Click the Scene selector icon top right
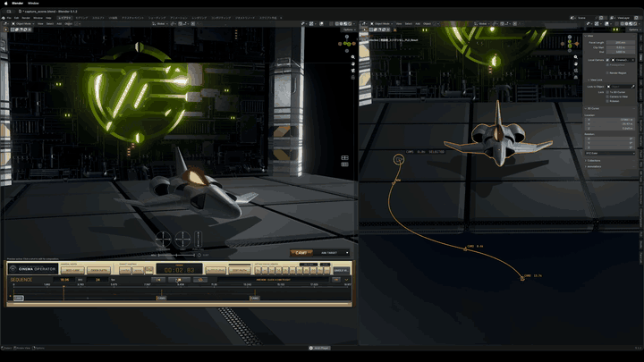644x362 pixels. (573, 18)
